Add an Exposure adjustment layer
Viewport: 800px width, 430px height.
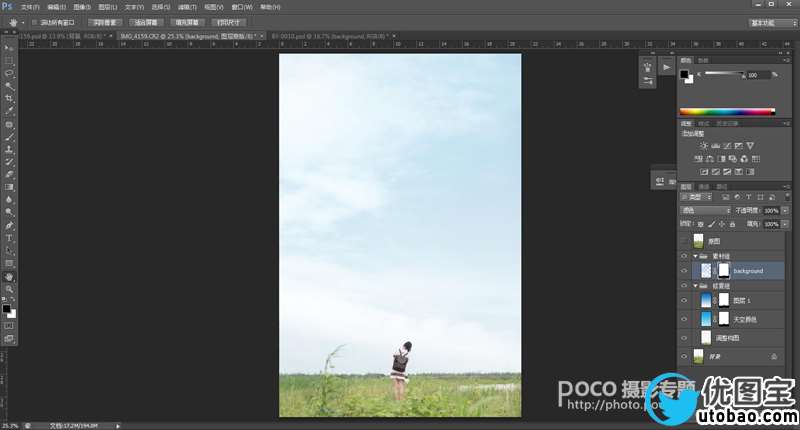pyautogui.click(x=738, y=146)
